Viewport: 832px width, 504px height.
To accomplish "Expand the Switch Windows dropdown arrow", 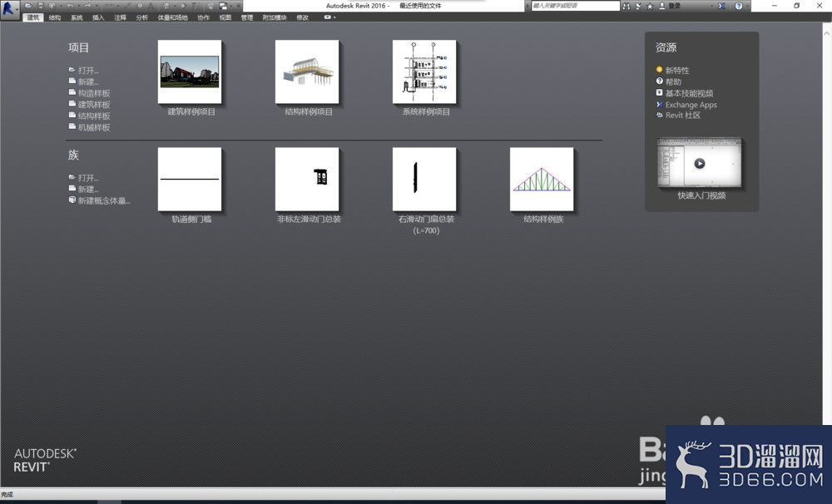I will (x=231, y=6).
